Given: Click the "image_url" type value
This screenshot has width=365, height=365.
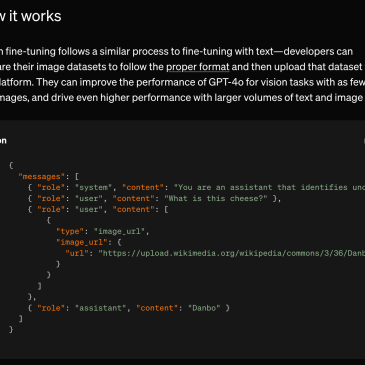Looking at the screenshot, I should click(x=120, y=231).
